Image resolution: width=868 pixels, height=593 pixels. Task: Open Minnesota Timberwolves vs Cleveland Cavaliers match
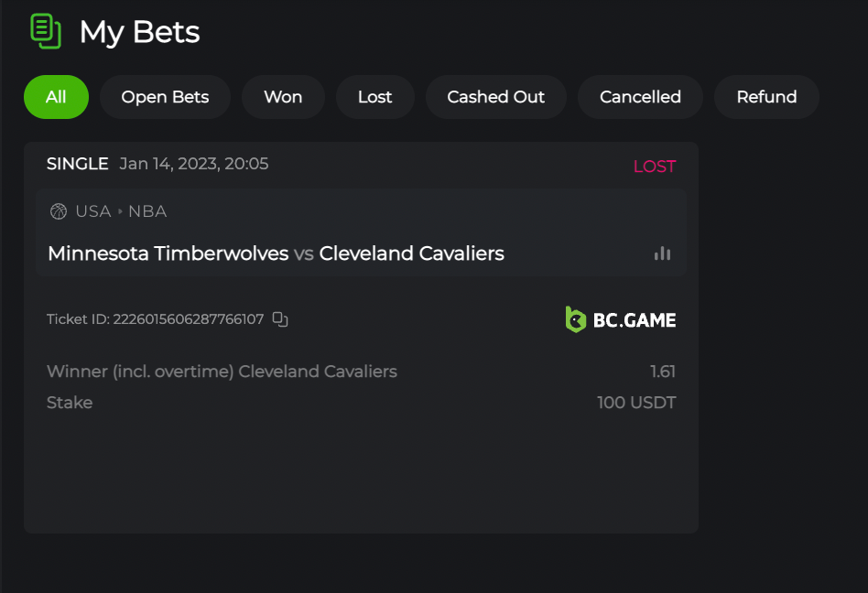tap(276, 253)
